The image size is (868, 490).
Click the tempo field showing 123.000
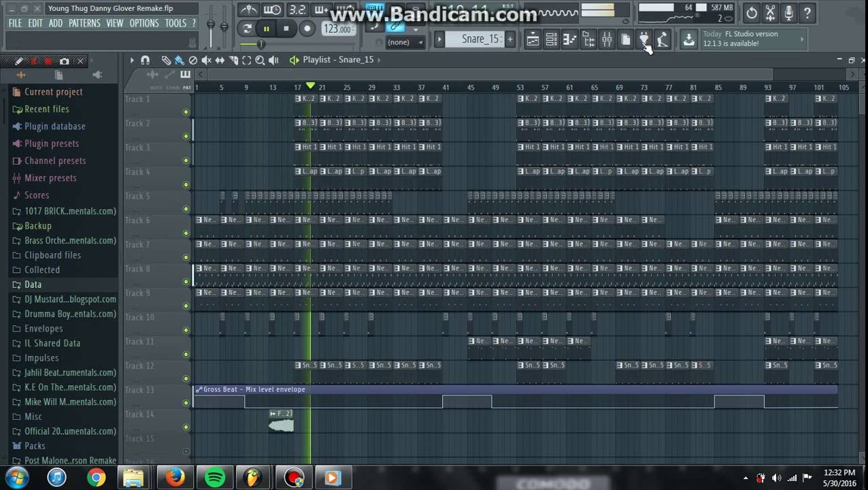coord(338,29)
